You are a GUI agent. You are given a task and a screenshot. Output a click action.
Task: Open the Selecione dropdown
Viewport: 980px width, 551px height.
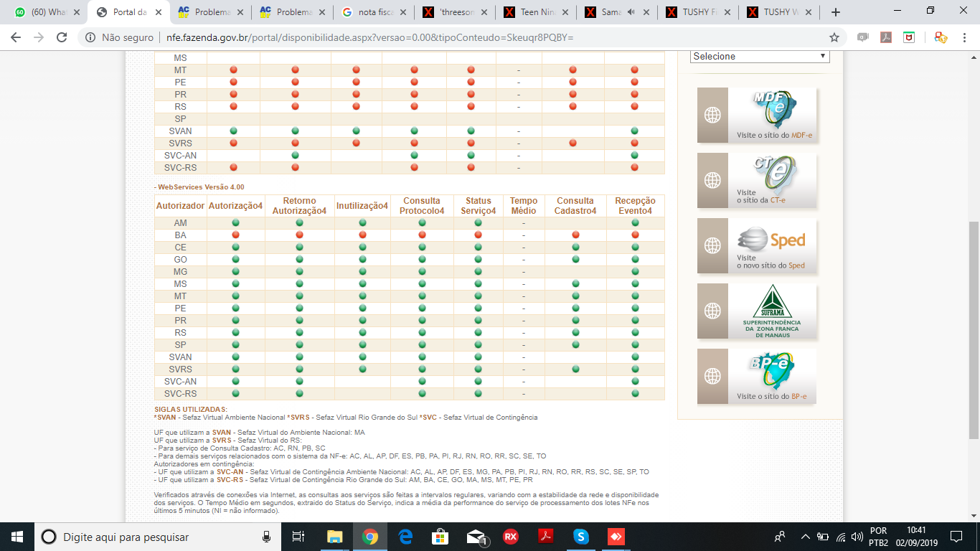tap(760, 56)
